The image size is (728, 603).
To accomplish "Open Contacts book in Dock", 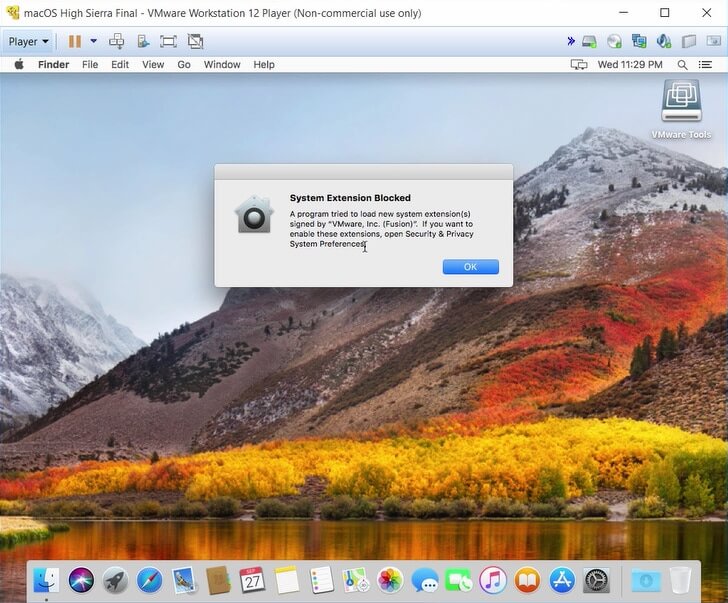I will pos(218,580).
